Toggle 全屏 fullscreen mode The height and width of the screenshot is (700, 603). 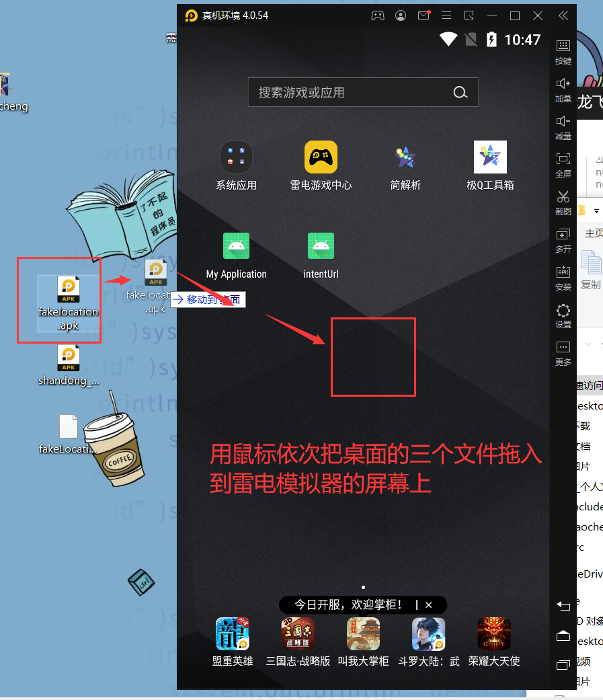(563, 165)
